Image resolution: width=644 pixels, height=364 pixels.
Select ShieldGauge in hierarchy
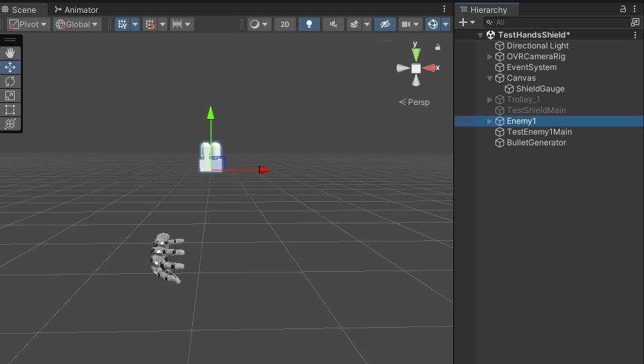[x=540, y=89]
